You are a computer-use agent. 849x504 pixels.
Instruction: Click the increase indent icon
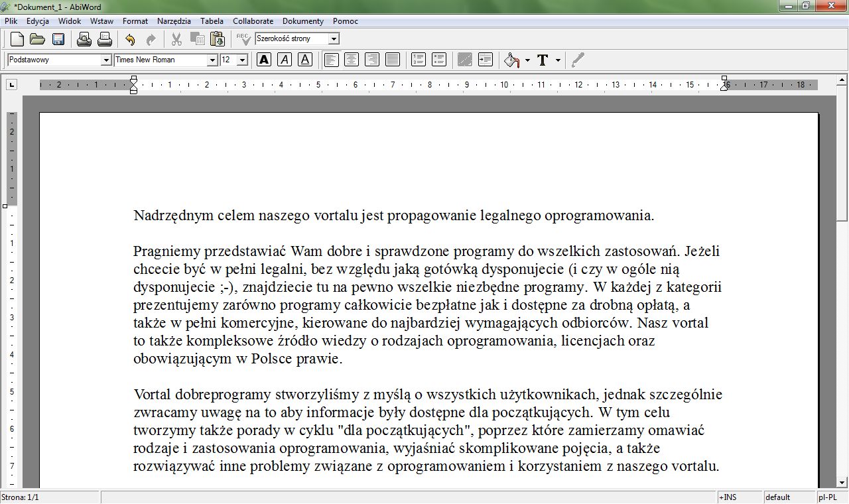point(486,60)
